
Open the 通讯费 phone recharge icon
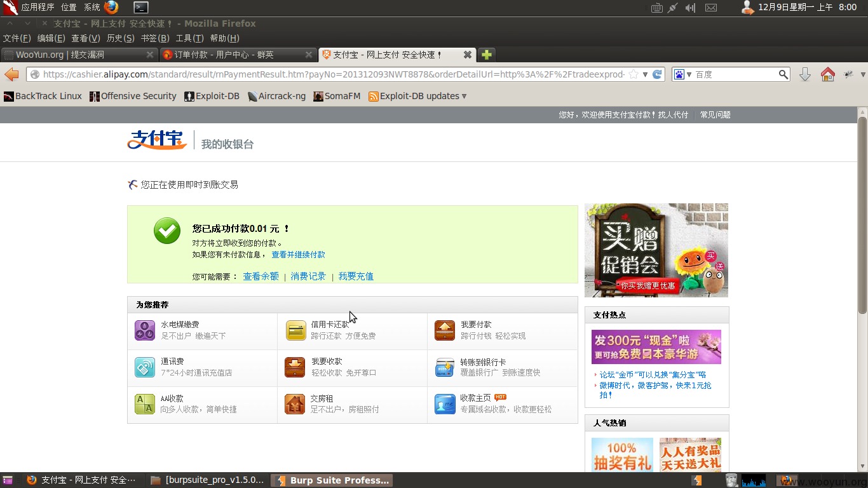pyautogui.click(x=145, y=367)
